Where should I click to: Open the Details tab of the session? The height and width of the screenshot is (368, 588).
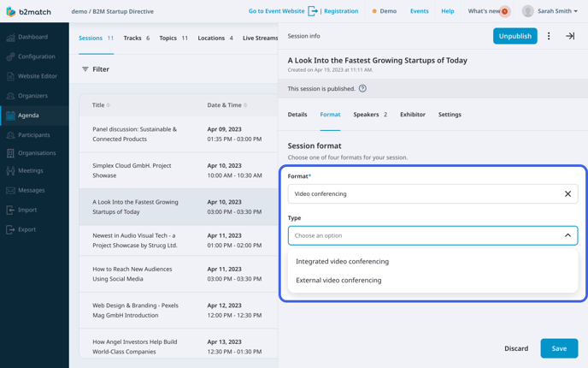point(297,115)
